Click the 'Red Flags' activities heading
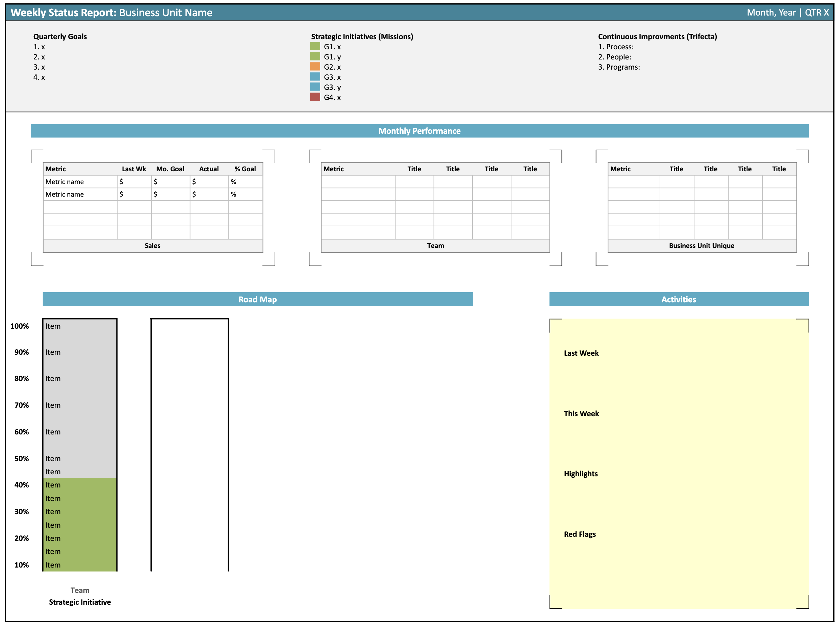This screenshot has height=628, width=840. [x=580, y=534]
